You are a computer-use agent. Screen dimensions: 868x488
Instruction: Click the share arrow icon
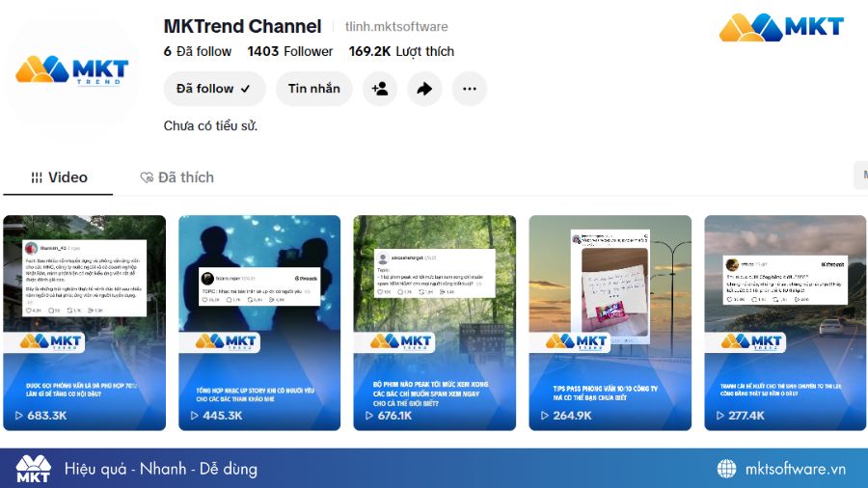coord(424,89)
